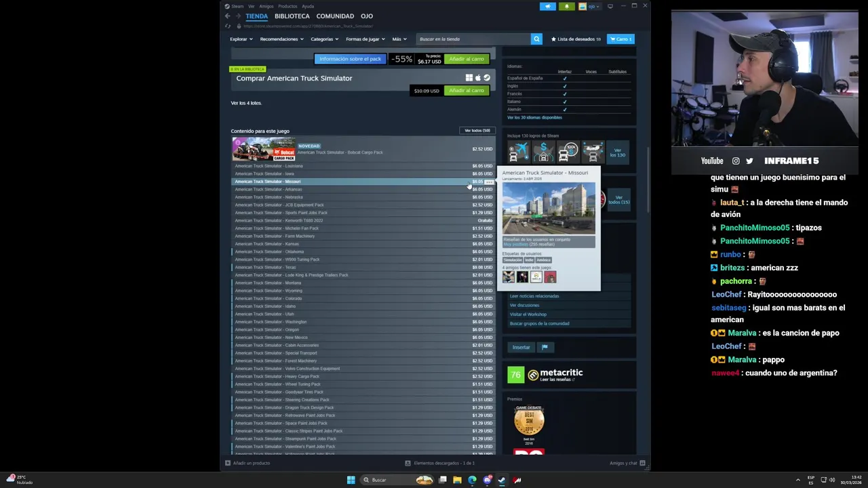Open Task View on the taskbar
This screenshot has width=868, height=488.
coord(442,480)
